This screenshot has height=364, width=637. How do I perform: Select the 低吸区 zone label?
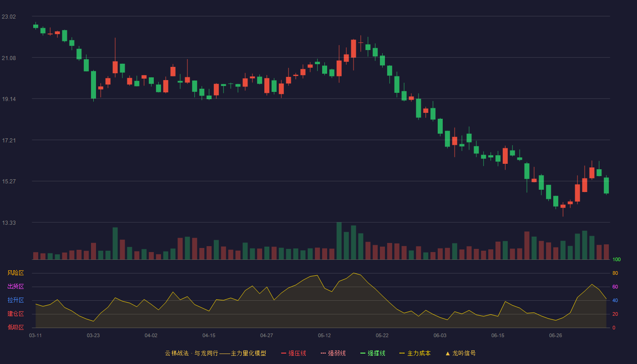point(15,327)
